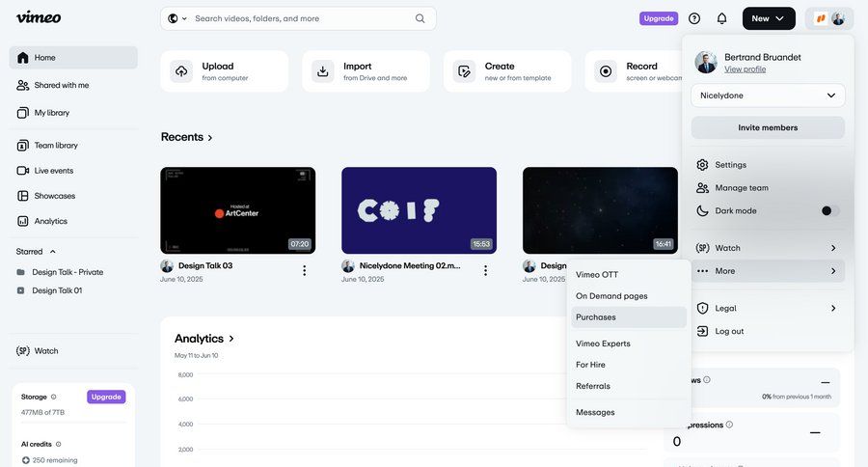The width and height of the screenshot is (868, 467).
Task: Click the Home icon in sidebar
Action: pos(23,58)
